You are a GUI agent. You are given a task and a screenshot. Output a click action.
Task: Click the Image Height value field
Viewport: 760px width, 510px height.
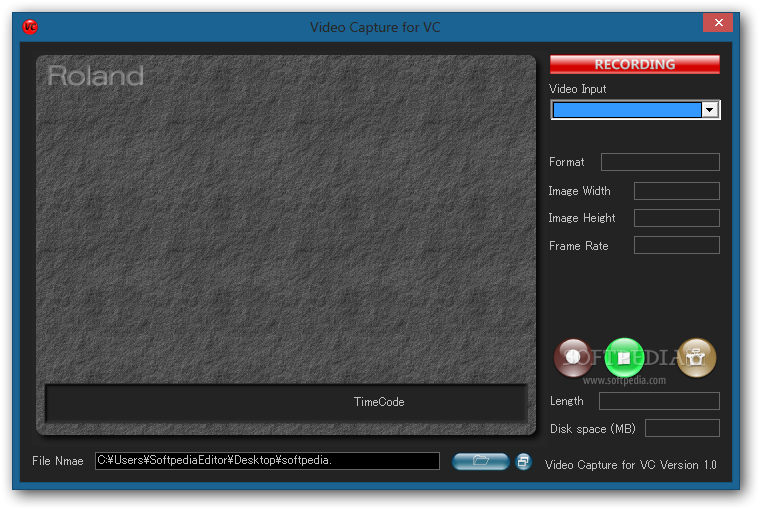[677, 218]
